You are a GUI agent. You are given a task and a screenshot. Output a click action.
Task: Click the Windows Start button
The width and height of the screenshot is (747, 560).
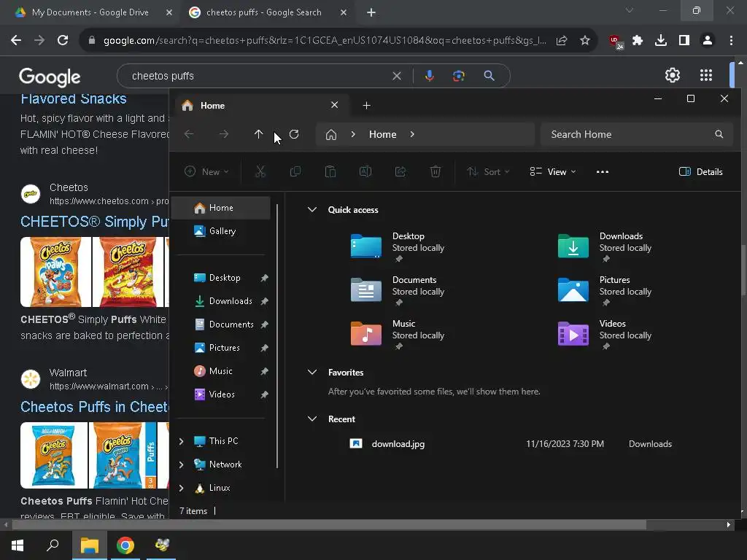point(18,545)
